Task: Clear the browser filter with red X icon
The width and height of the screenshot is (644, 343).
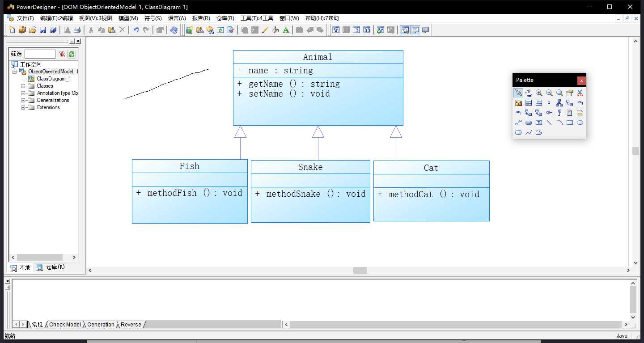Action: 62,54
